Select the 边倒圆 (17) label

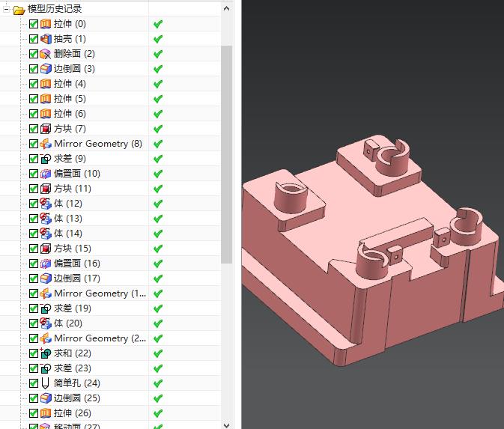77,279
